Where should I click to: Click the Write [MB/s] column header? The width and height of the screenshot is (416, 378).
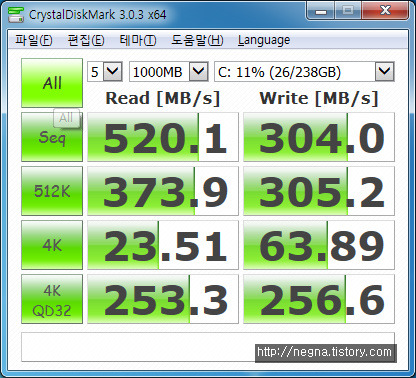tap(319, 98)
